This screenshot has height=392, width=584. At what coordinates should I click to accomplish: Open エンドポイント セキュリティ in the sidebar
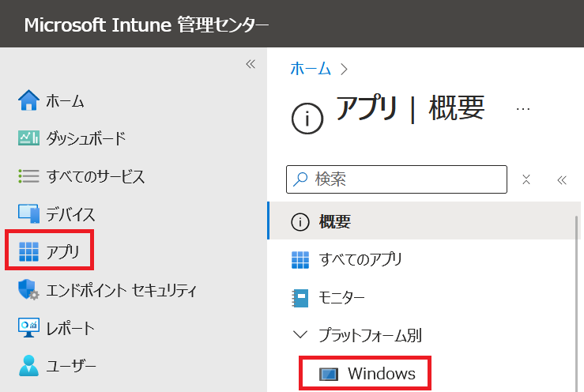pyautogui.click(x=121, y=290)
